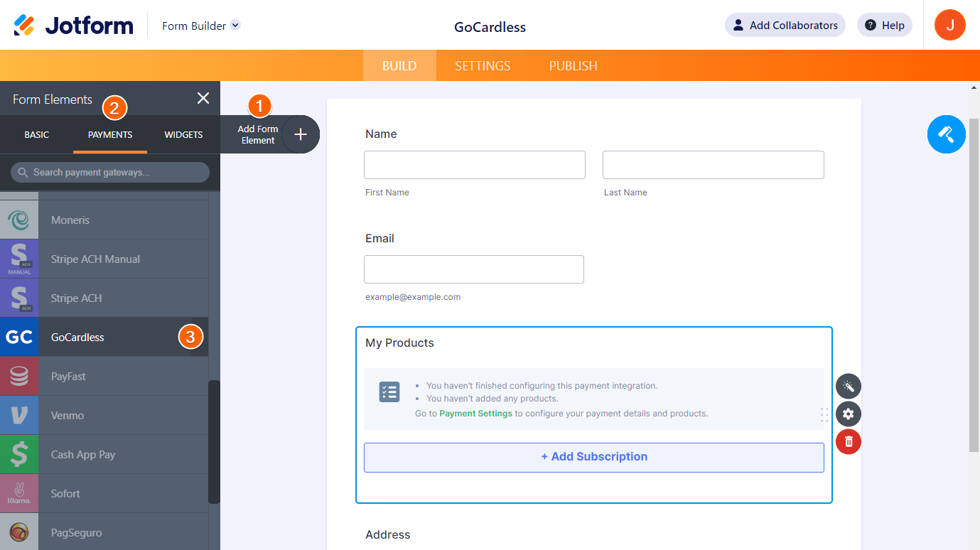
Task: Open the Form Builder dropdown
Action: 201,26
